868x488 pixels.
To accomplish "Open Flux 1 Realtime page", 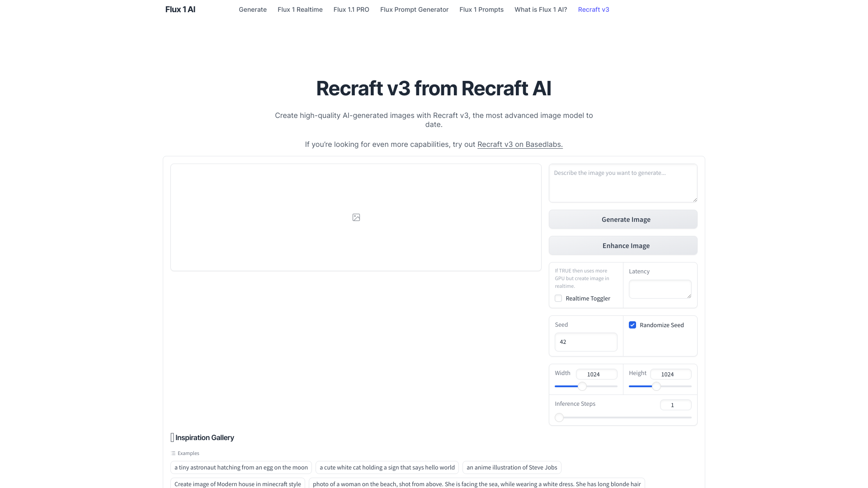I will pyautogui.click(x=300, y=9).
